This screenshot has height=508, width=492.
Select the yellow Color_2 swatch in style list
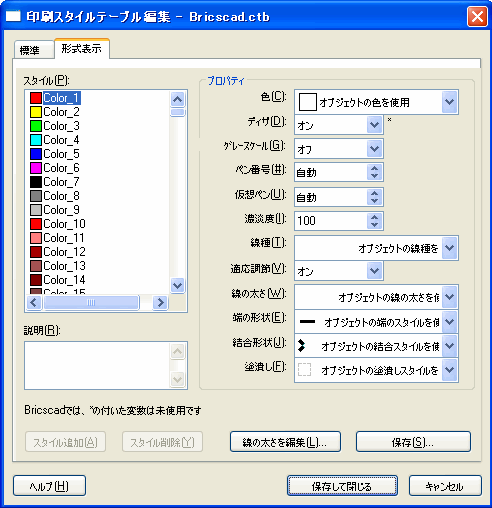click(36, 112)
